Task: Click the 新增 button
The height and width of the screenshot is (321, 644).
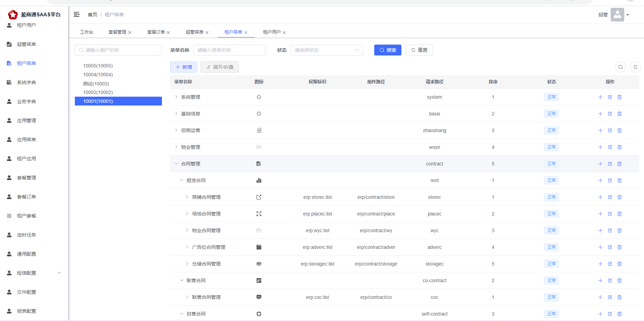Action: (x=184, y=67)
